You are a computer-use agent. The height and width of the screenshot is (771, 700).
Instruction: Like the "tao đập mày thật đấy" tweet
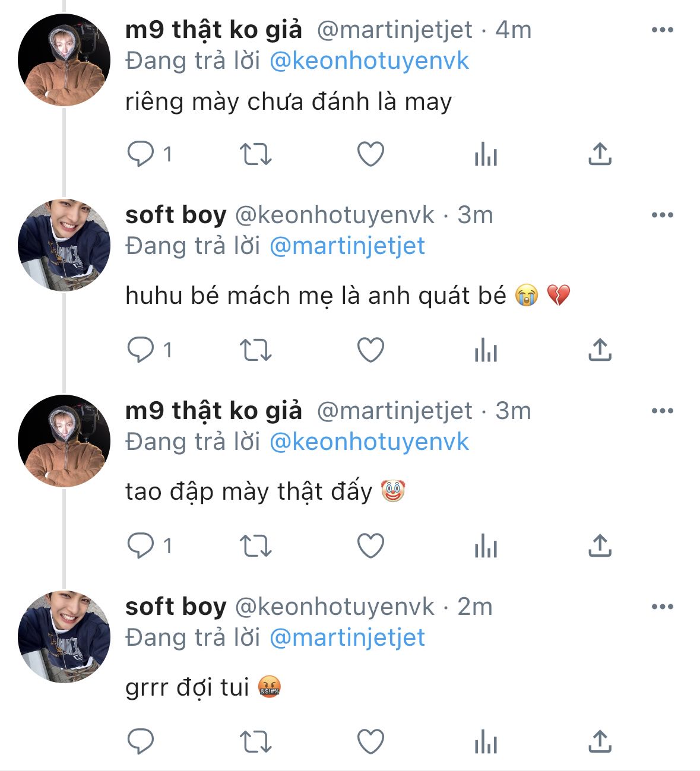tap(370, 546)
